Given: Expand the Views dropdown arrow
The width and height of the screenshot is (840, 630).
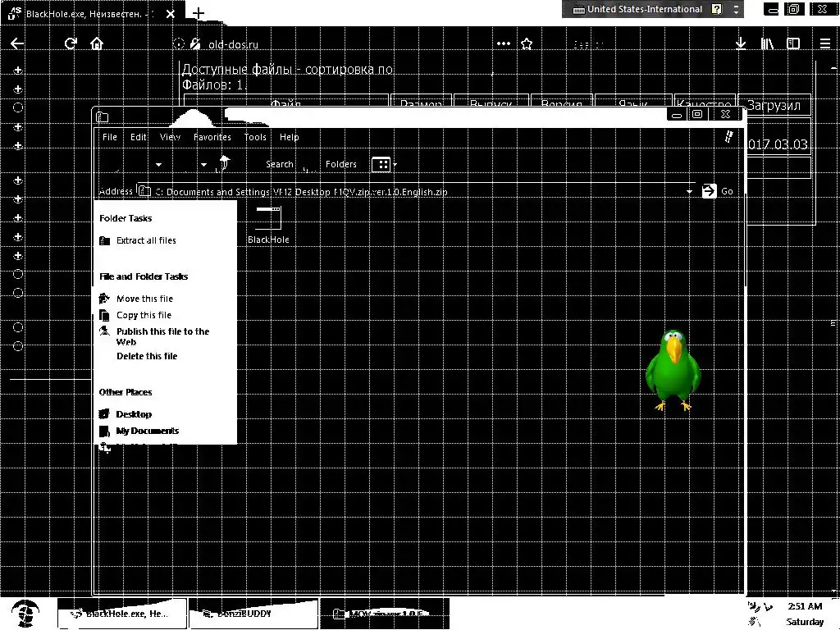Looking at the screenshot, I should [x=395, y=165].
